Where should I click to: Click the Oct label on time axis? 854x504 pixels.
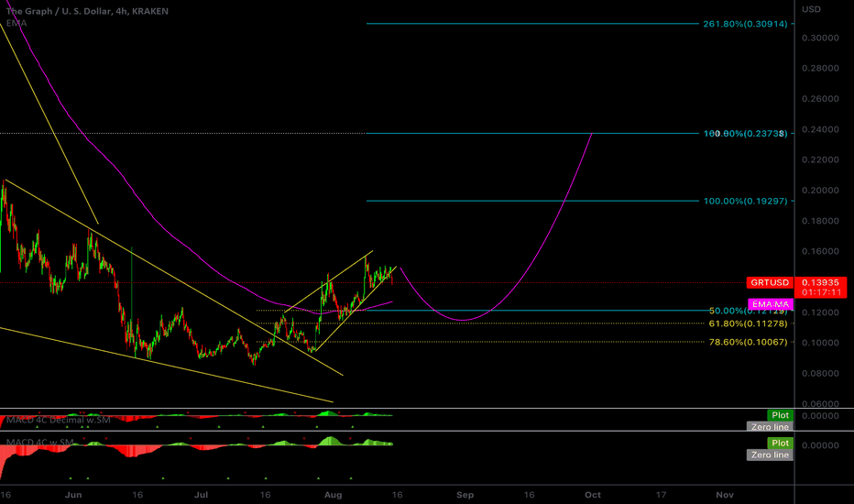pos(593,495)
